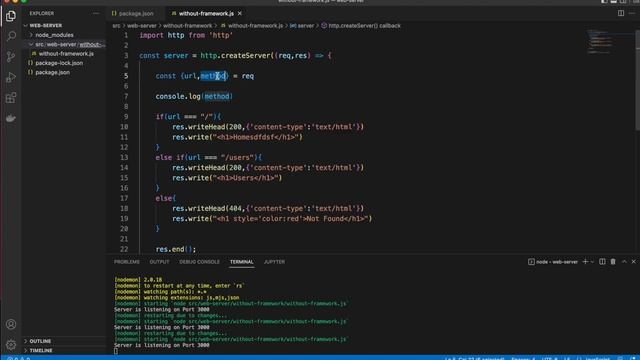
Task: Click the src breadcrumb segment
Action: [x=116, y=26]
